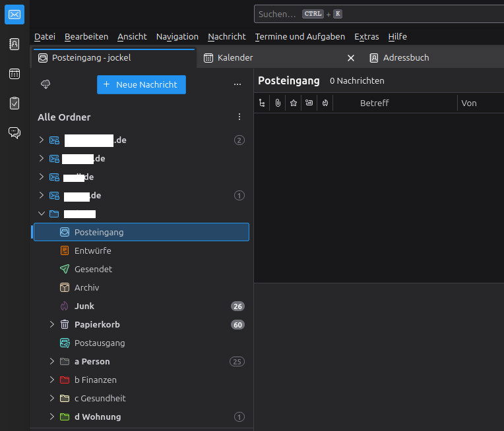Sort by attachment column icon

click(278, 103)
